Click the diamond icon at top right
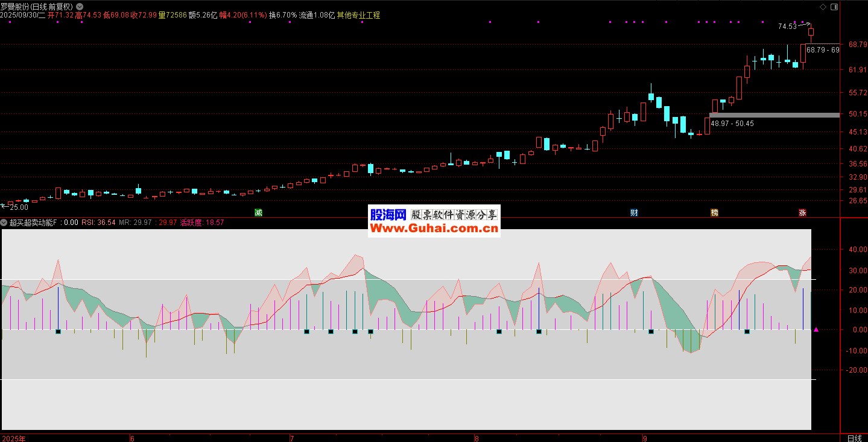868x442 pixels. [x=823, y=7]
